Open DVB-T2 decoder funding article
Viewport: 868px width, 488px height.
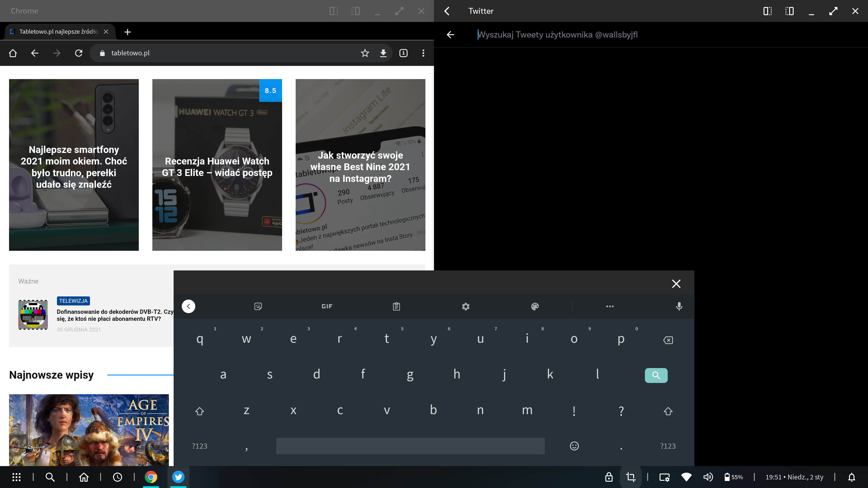click(115, 315)
